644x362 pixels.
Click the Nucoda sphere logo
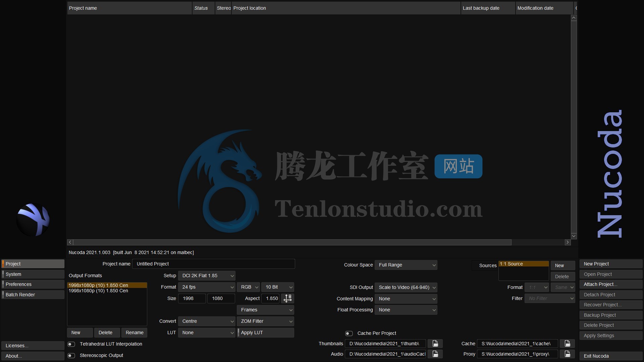pos(33,220)
